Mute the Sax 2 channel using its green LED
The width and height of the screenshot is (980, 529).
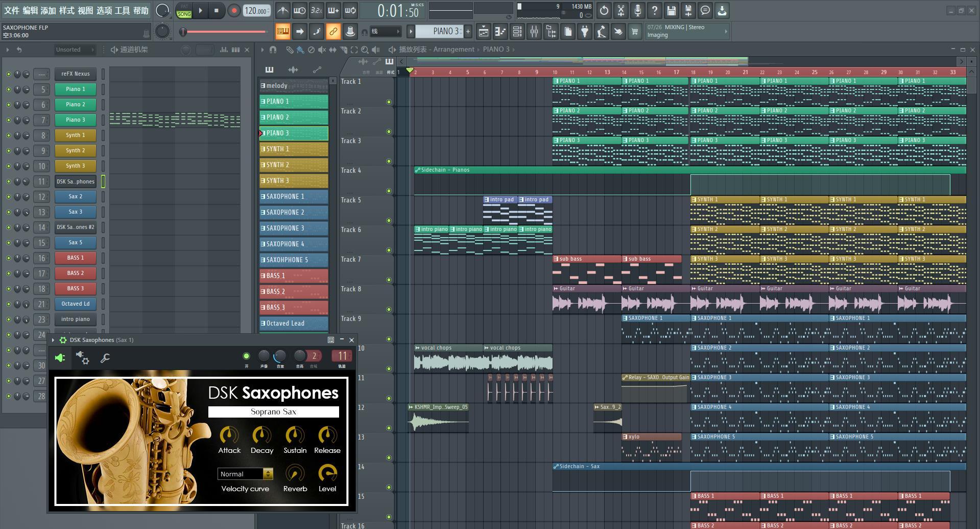coord(8,196)
